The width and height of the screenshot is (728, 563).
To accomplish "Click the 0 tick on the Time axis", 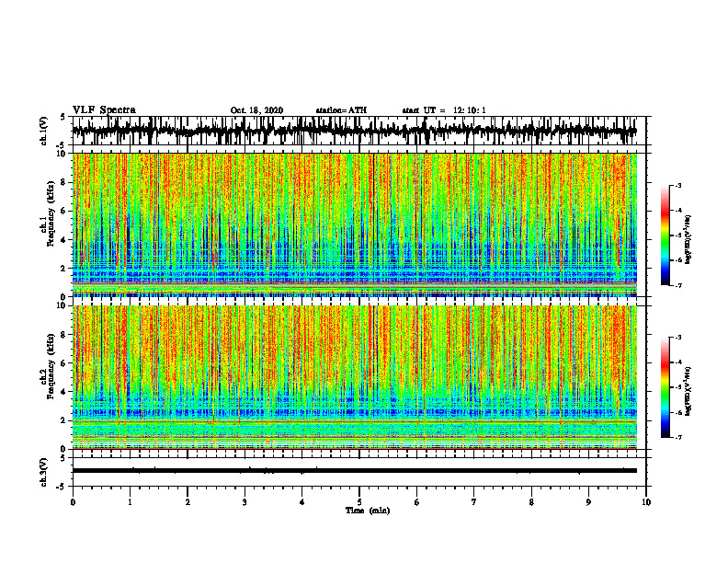I will pos(73,502).
